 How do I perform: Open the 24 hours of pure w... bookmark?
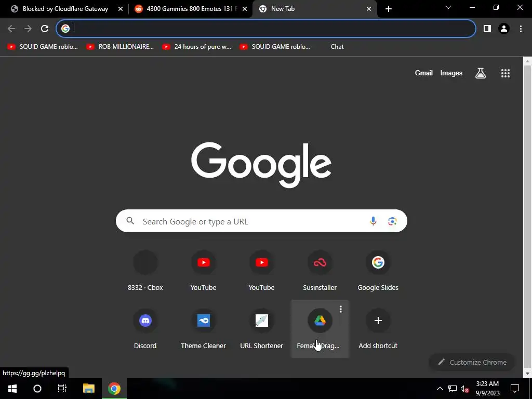pyautogui.click(x=197, y=47)
